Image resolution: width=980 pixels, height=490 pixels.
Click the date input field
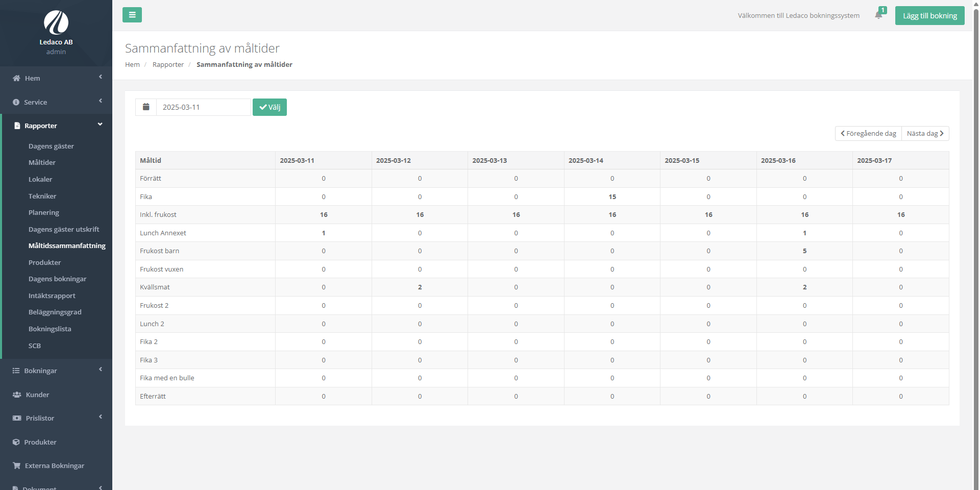tap(203, 107)
